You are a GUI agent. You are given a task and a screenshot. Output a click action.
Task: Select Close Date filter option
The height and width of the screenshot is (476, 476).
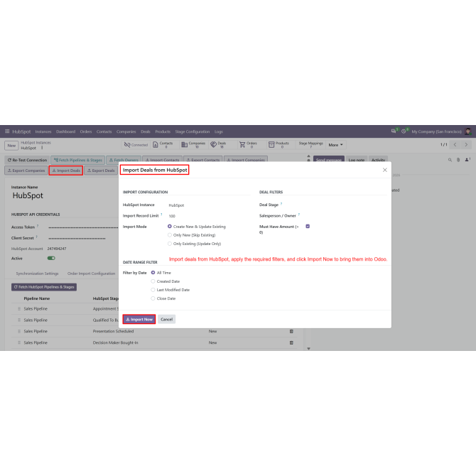[x=153, y=298]
